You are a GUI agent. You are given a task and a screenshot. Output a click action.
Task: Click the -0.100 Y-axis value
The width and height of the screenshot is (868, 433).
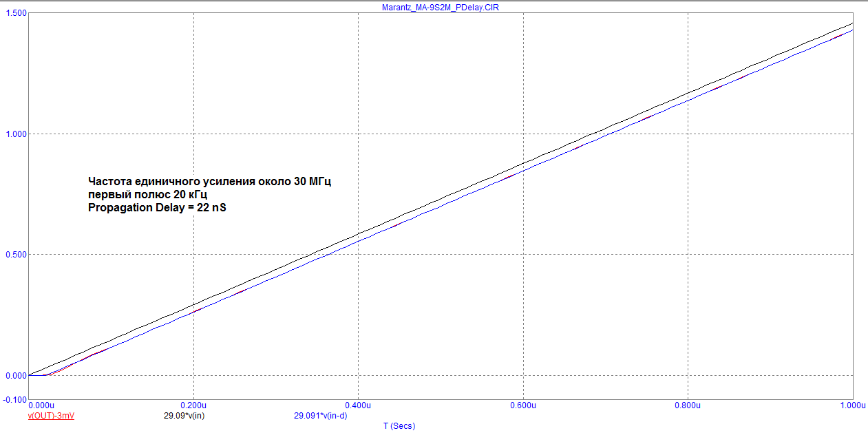click(13, 399)
